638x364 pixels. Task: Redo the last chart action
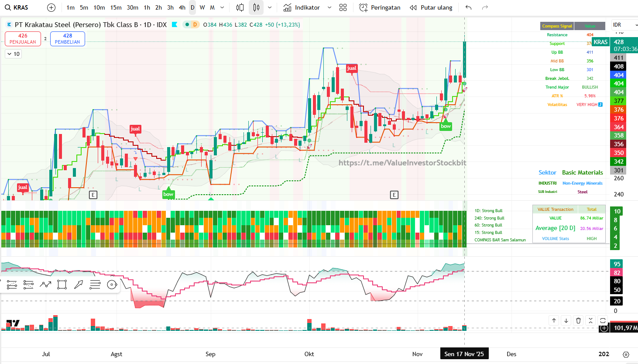pyautogui.click(x=485, y=7)
